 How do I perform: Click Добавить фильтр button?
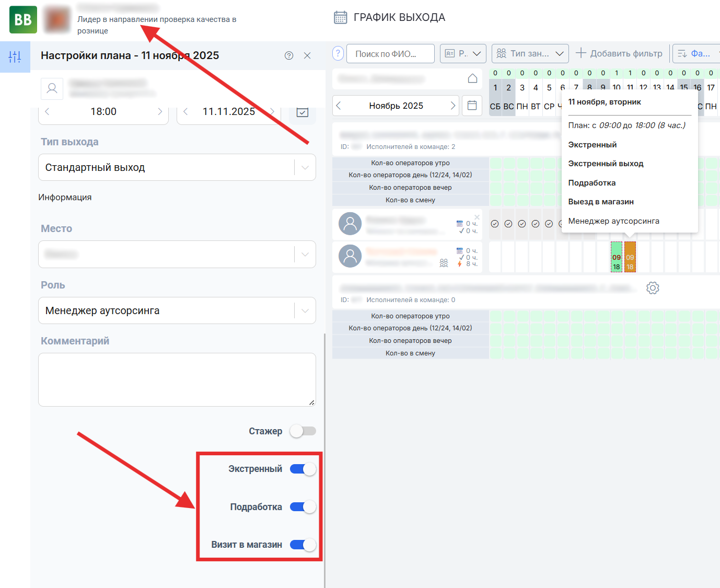(619, 53)
